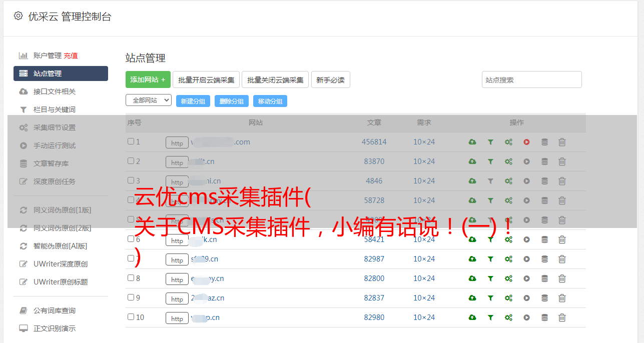This screenshot has width=644, height=343.
Task: Click the gear icon beside 优采云 管理控制台 title
Action: tap(19, 16)
